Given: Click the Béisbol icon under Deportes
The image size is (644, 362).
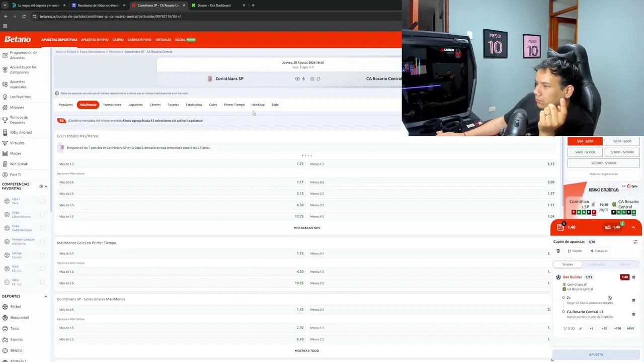Looking at the screenshot, I should pyautogui.click(x=5, y=350).
